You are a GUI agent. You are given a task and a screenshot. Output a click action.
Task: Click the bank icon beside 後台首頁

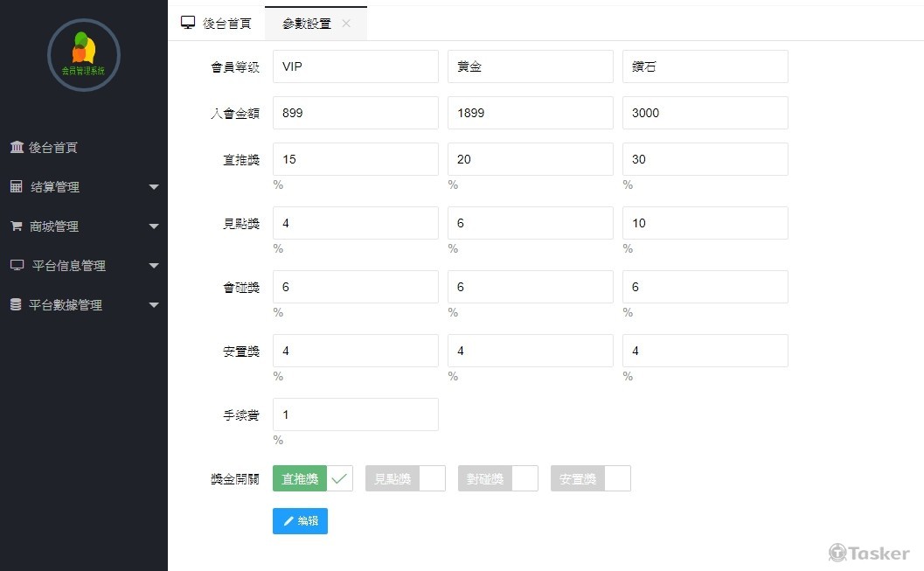17,148
